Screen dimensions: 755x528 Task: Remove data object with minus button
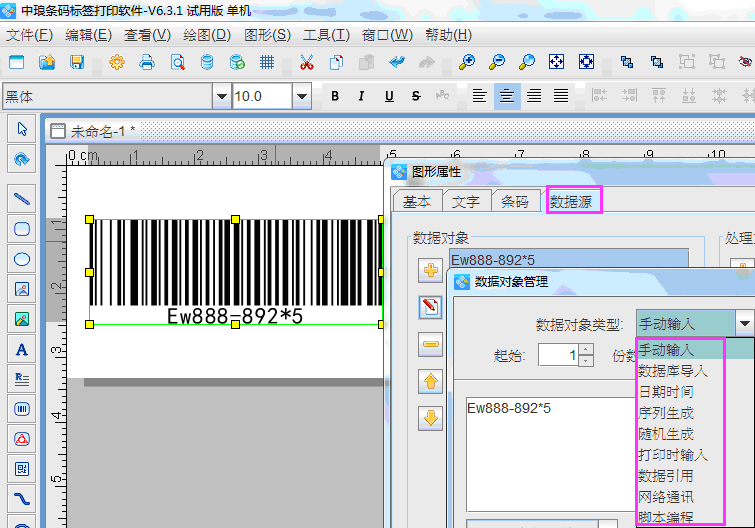pos(430,344)
